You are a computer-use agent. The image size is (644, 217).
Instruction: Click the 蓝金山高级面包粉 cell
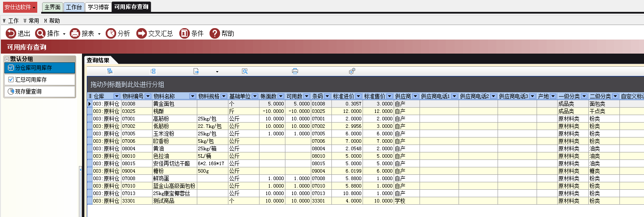(174, 186)
